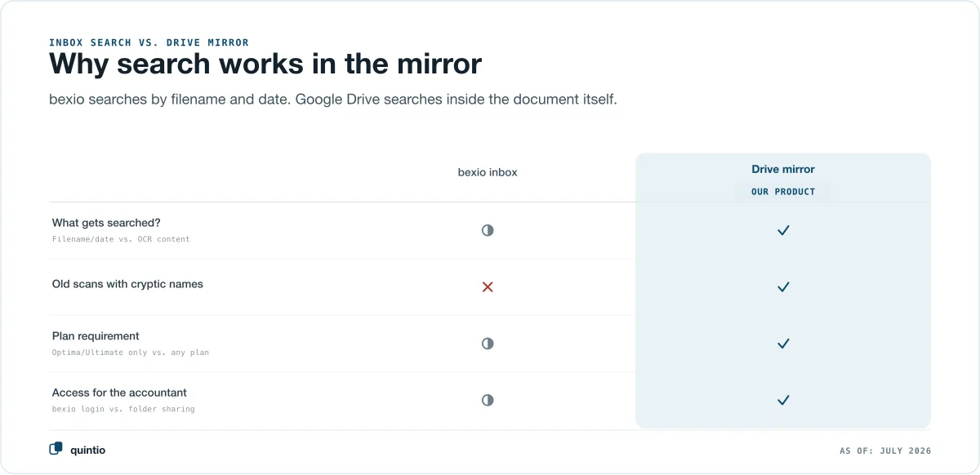Click the quintio logo icon
The image size is (980, 475).
(x=56, y=448)
